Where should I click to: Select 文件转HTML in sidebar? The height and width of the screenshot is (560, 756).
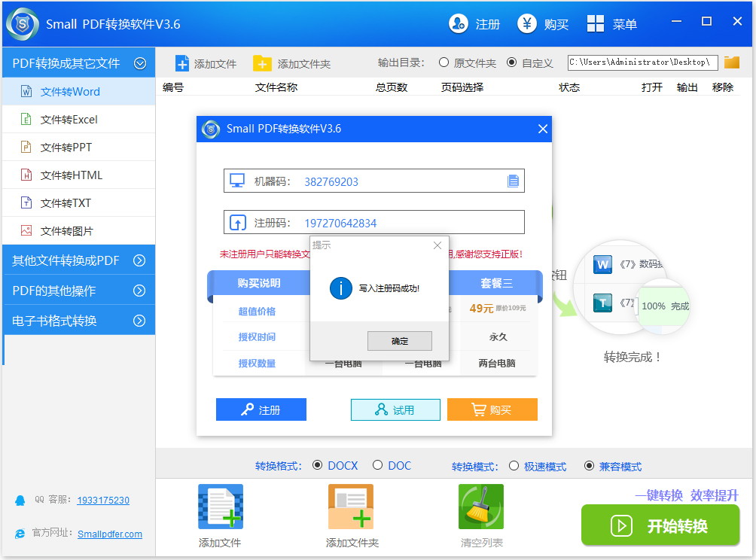79,175
